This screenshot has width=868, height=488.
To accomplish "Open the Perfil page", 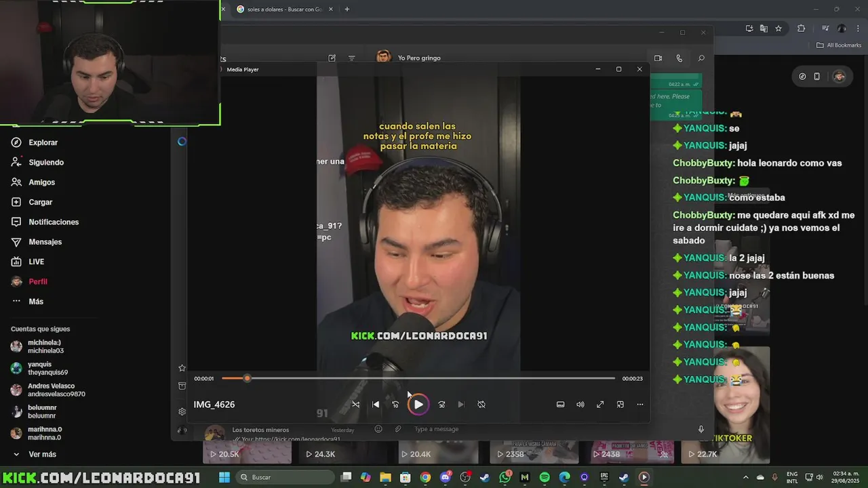I will point(37,281).
